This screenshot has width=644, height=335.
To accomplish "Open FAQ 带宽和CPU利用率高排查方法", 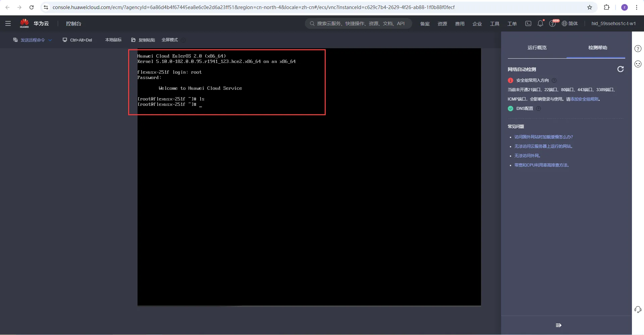I will [542, 165].
